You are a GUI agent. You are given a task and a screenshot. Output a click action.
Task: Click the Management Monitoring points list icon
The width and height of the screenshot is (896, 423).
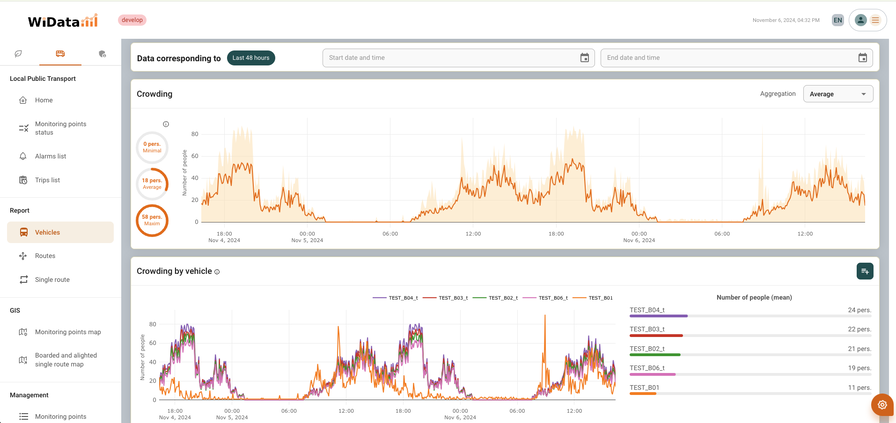[23, 417]
